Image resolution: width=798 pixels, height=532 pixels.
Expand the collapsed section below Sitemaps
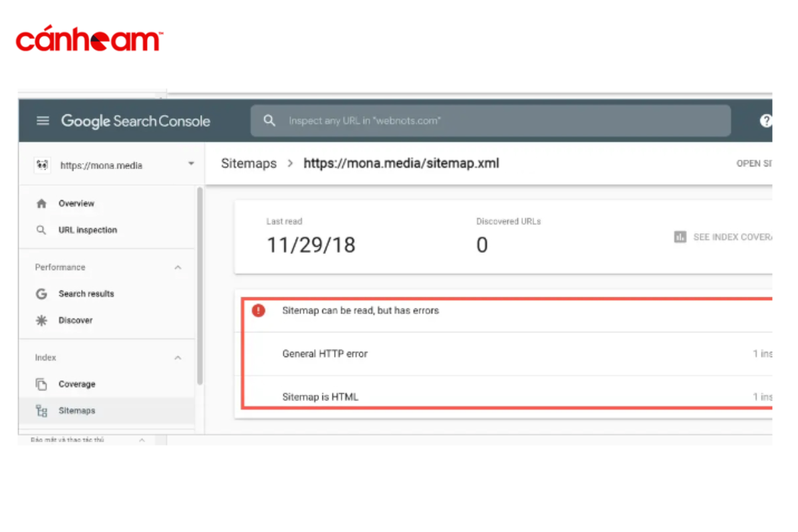pos(142,440)
